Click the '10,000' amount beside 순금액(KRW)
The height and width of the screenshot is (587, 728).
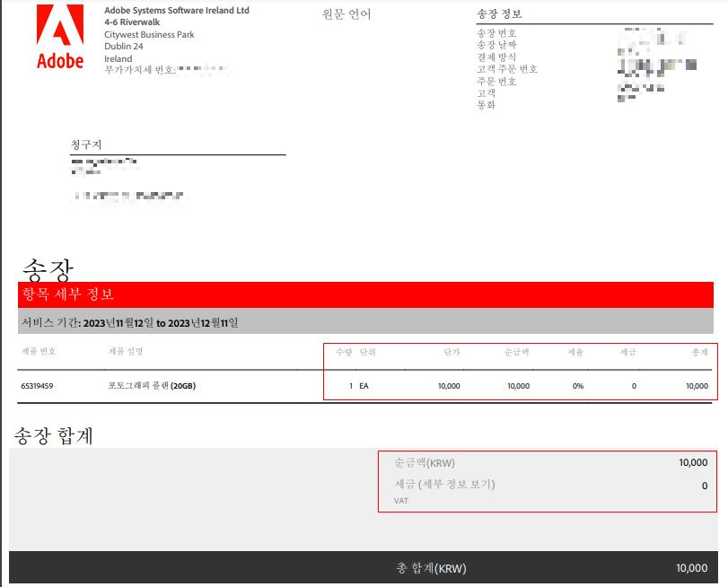[693, 462]
